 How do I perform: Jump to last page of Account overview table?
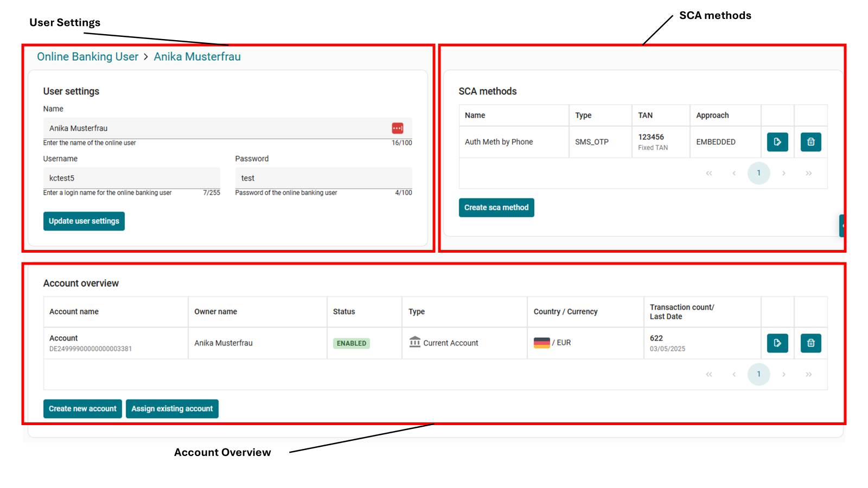click(808, 375)
